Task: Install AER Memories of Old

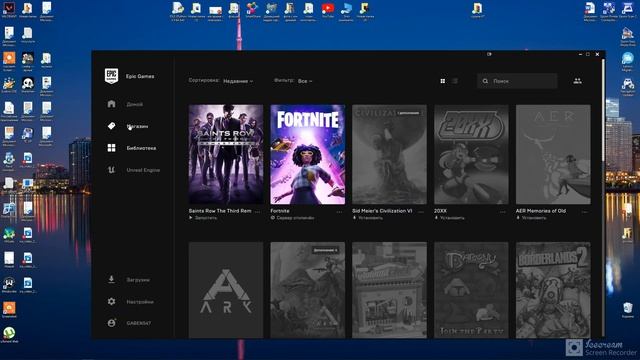Action: [531, 218]
